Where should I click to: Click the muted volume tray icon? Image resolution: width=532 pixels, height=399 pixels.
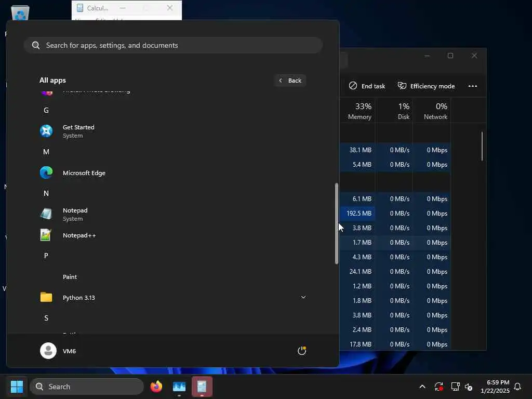(469, 387)
